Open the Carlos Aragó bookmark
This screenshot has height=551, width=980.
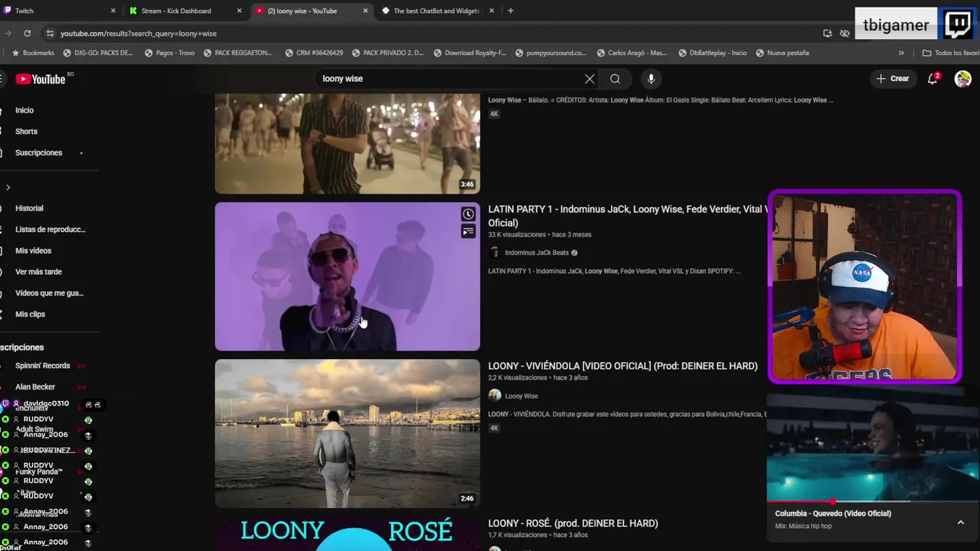632,53
